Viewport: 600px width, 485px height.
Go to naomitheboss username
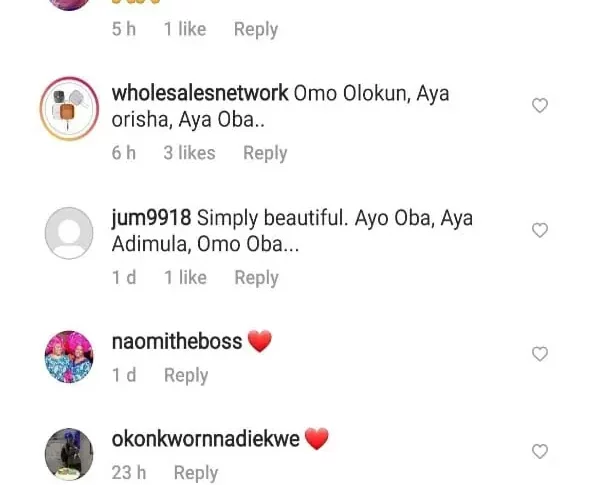[x=177, y=341]
